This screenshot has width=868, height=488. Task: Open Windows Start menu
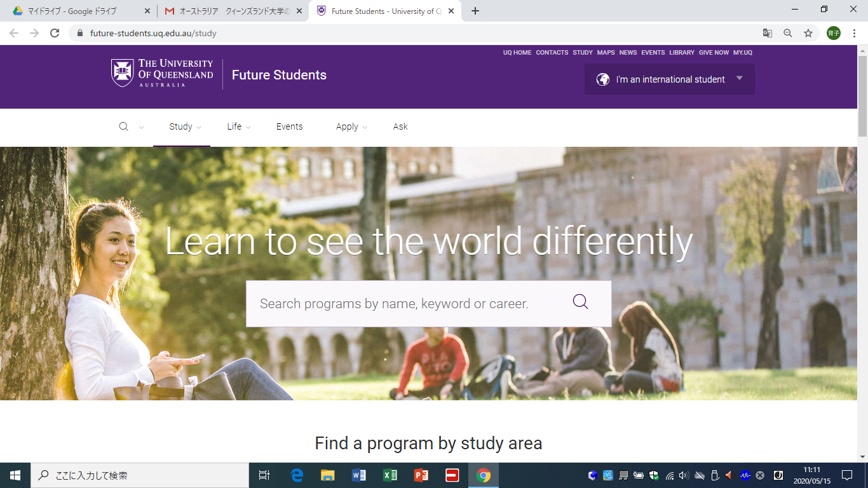(15, 475)
